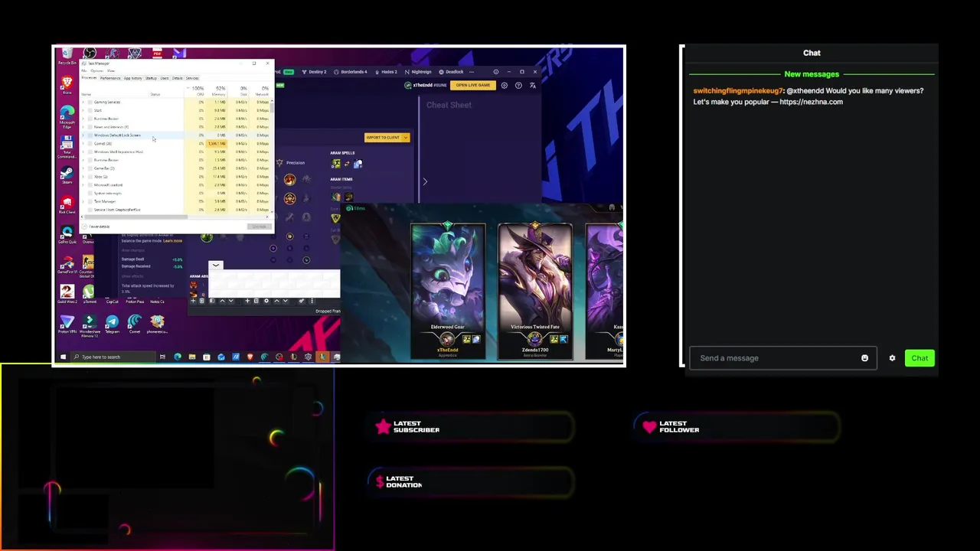Image resolution: width=980 pixels, height=551 pixels.
Task: Launch Wondershare Filmora 12 shortcut
Action: coord(90,325)
